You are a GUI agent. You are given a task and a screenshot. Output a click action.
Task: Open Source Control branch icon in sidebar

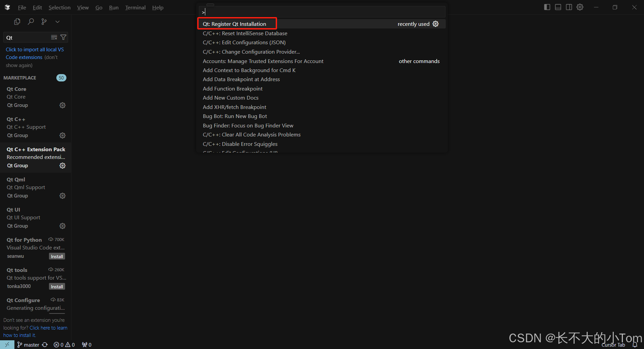coord(44,21)
